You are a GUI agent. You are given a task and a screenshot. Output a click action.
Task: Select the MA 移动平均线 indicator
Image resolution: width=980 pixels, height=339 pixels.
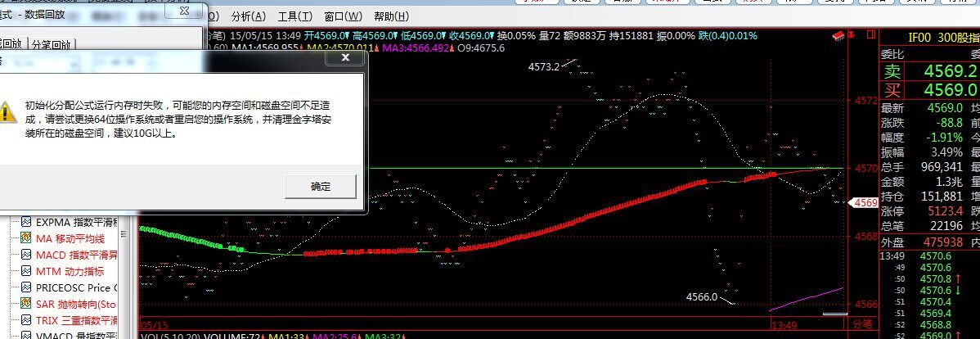coord(70,238)
